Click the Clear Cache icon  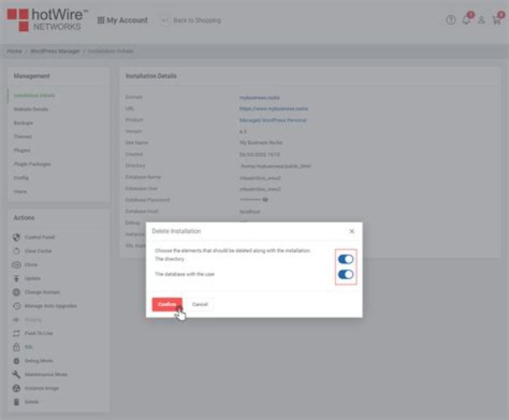(16, 251)
